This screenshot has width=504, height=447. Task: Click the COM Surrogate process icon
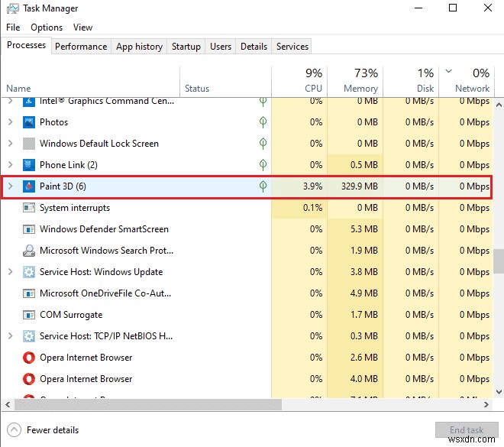coord(29,315)
